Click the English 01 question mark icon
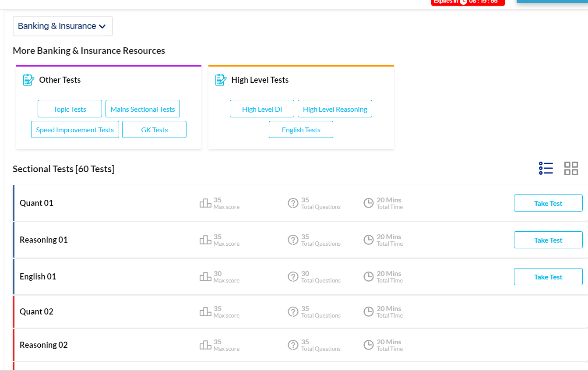 pyautogui.click(x=293, y=277)
